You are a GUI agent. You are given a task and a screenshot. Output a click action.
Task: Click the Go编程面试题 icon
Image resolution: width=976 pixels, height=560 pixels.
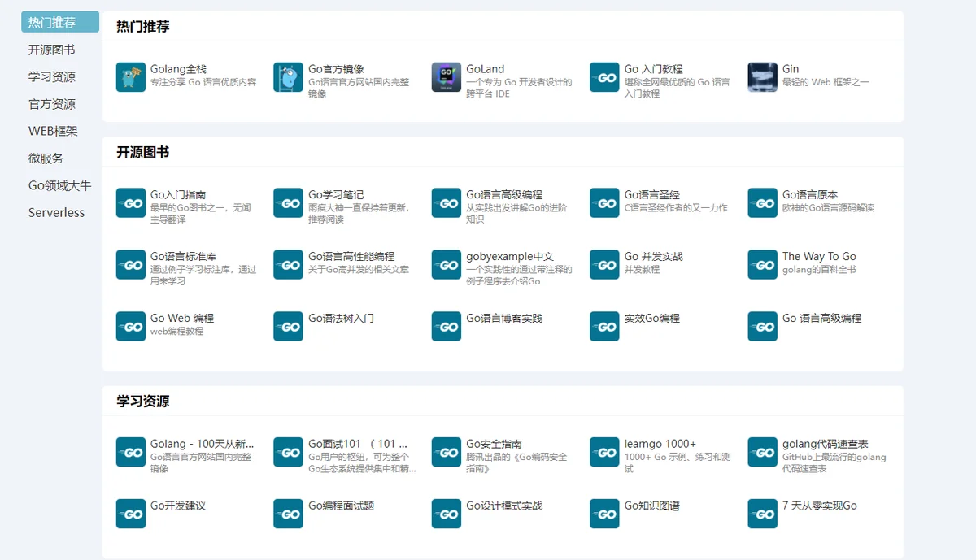(x=289, y=514)
